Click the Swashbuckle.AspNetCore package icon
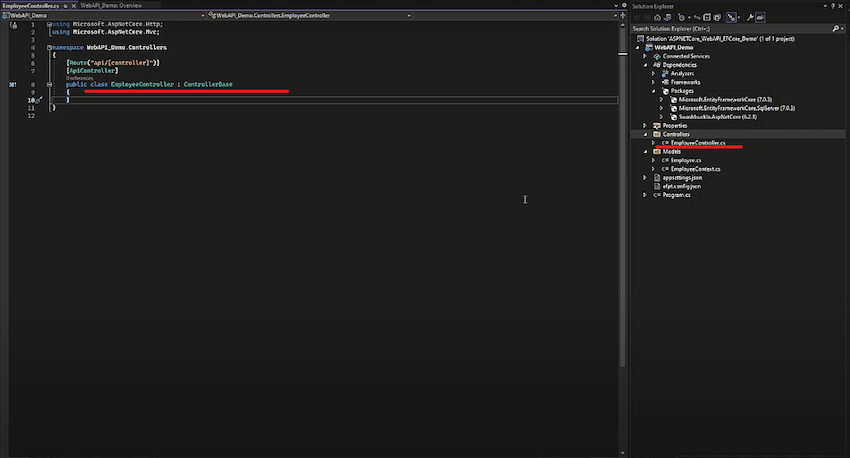Viewport: 850px width, 458px height. [x=673, y=117]
